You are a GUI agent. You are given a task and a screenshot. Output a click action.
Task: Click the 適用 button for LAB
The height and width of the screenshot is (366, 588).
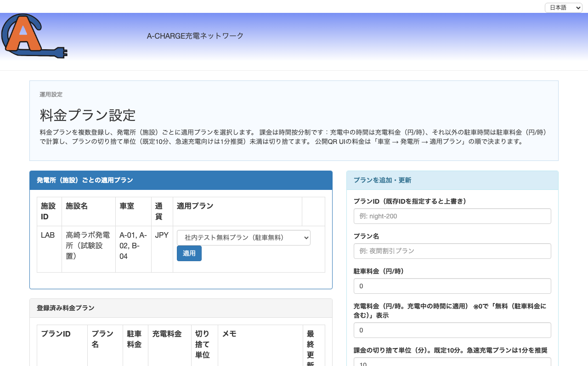189,253
